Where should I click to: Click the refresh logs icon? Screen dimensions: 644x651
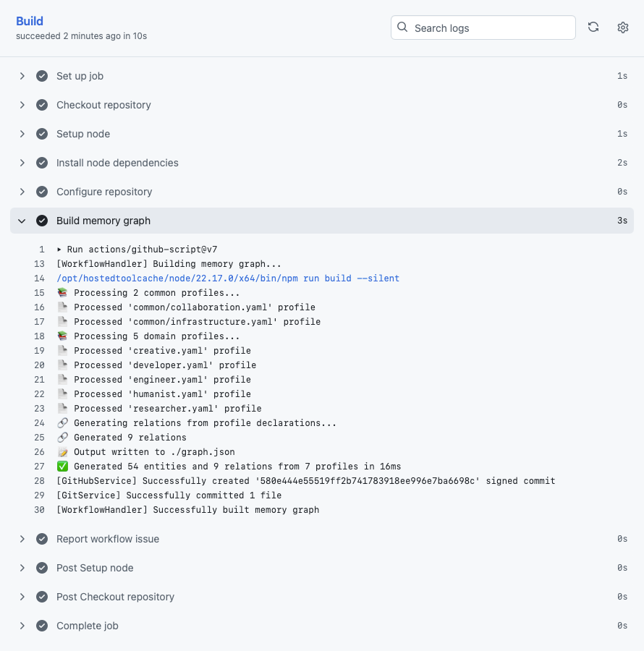(593, 27)
